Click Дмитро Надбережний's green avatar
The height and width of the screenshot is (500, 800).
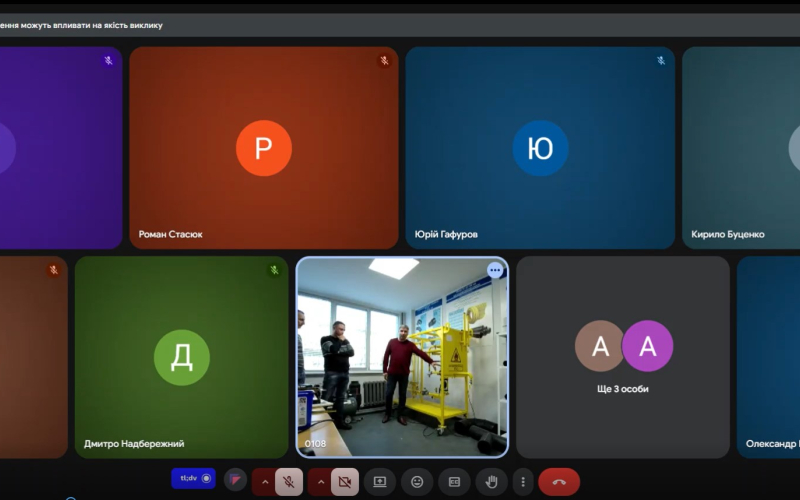pyautogui.click(x=181, y=357)
